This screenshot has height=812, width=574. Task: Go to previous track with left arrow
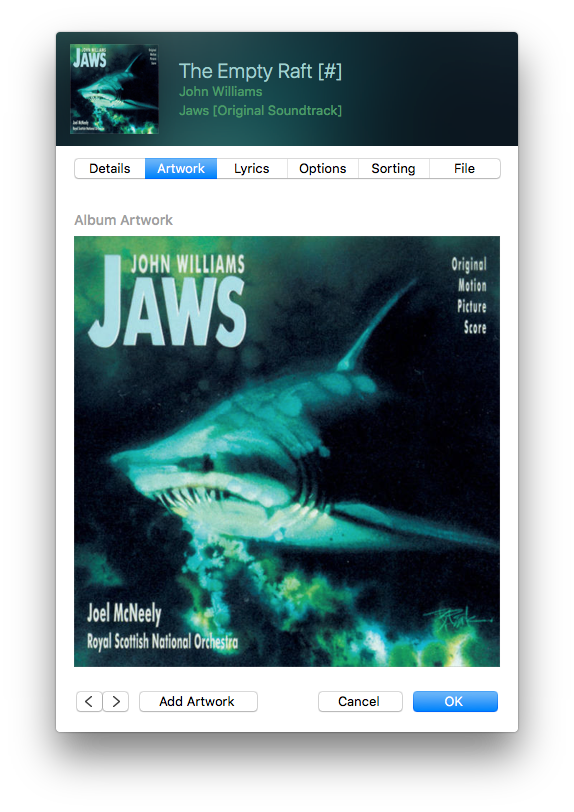tap(89, 701)
